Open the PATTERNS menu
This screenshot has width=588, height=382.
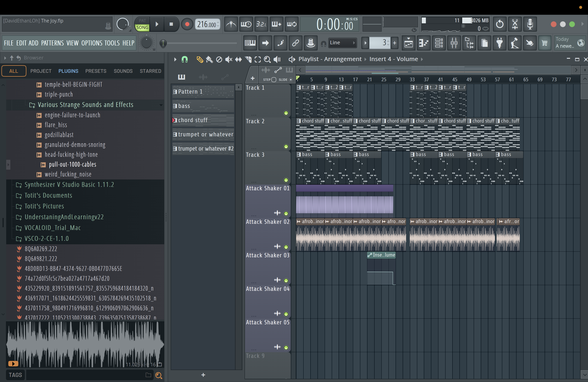[52, 43]
